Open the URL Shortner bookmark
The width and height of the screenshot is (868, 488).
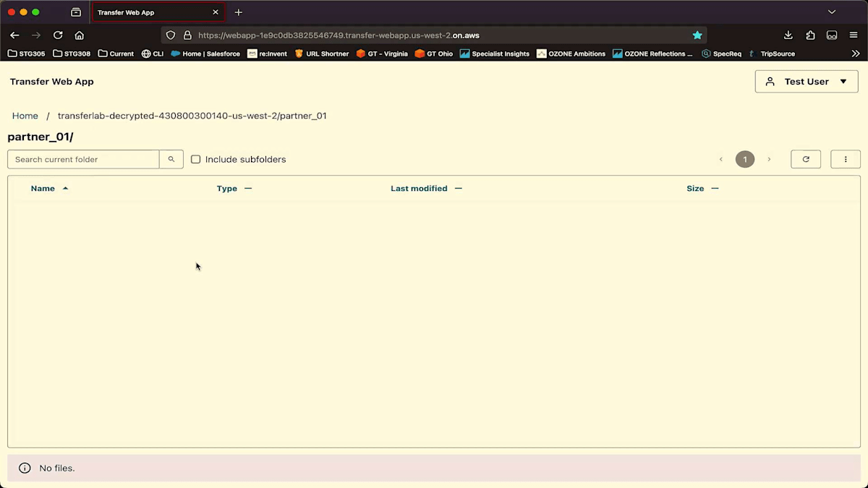click(x=322, y=53)
